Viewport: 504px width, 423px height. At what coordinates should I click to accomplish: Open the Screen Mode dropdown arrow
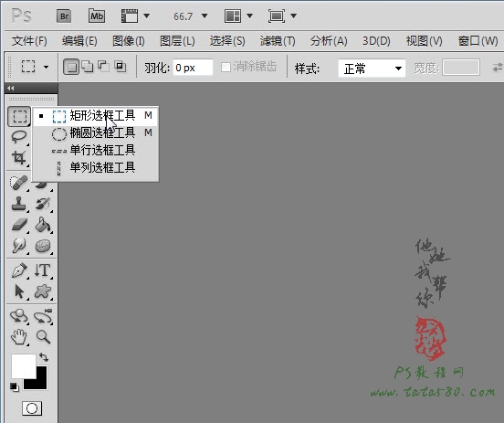[293, 16]
